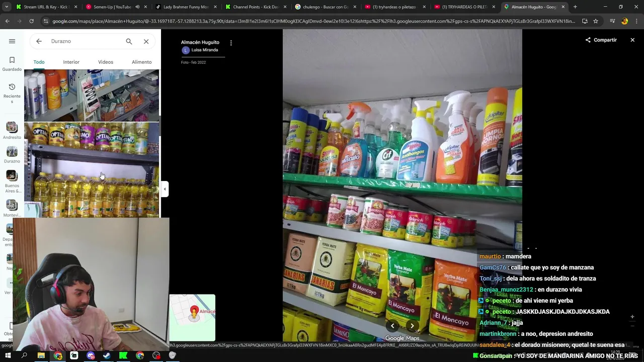The image size is (644, 362).
Task: Show the next photo
Action: [412, 326]
